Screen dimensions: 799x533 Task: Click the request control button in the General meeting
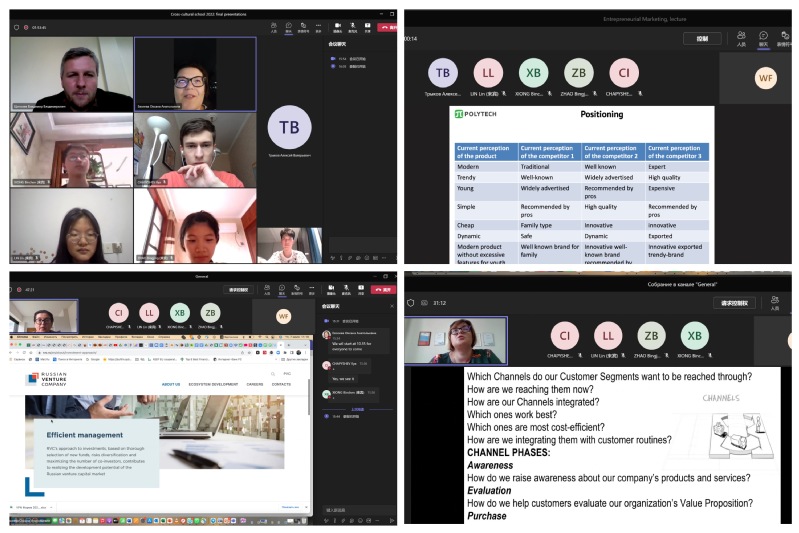point(238,290)
